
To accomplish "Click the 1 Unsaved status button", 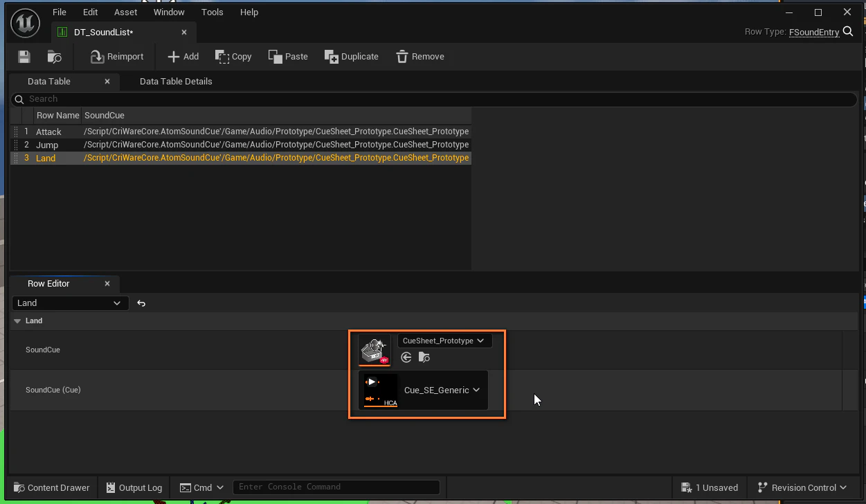I will (x=710, y=487).
